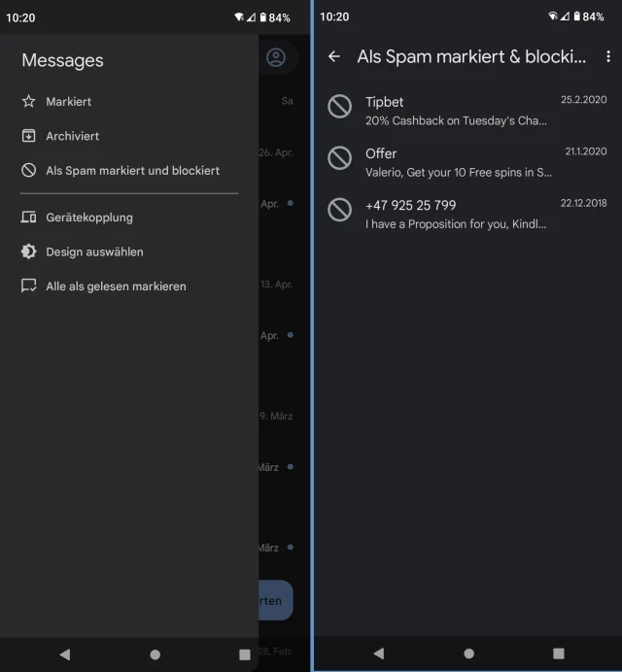The image size is (622, 672).
Task: Tap the account profile avatar icon
Action: 276,57
